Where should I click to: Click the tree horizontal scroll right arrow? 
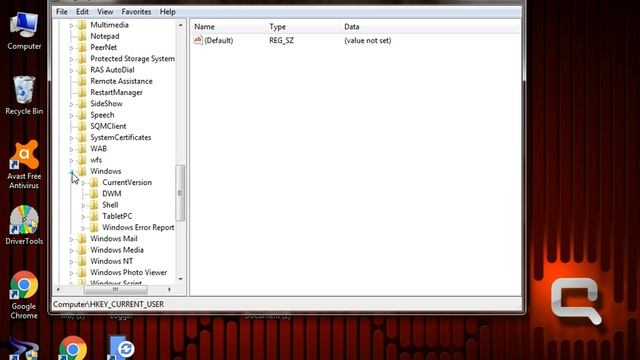click(x=170, y=289)
